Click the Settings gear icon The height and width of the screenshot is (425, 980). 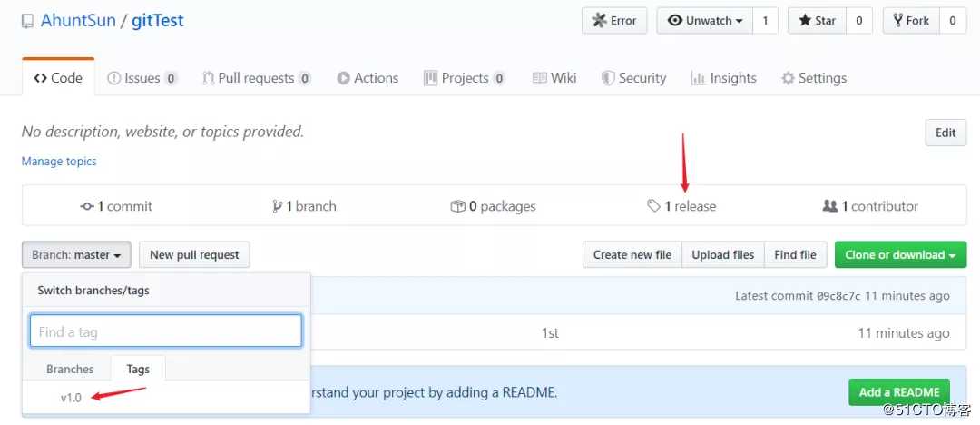(789, 78)
